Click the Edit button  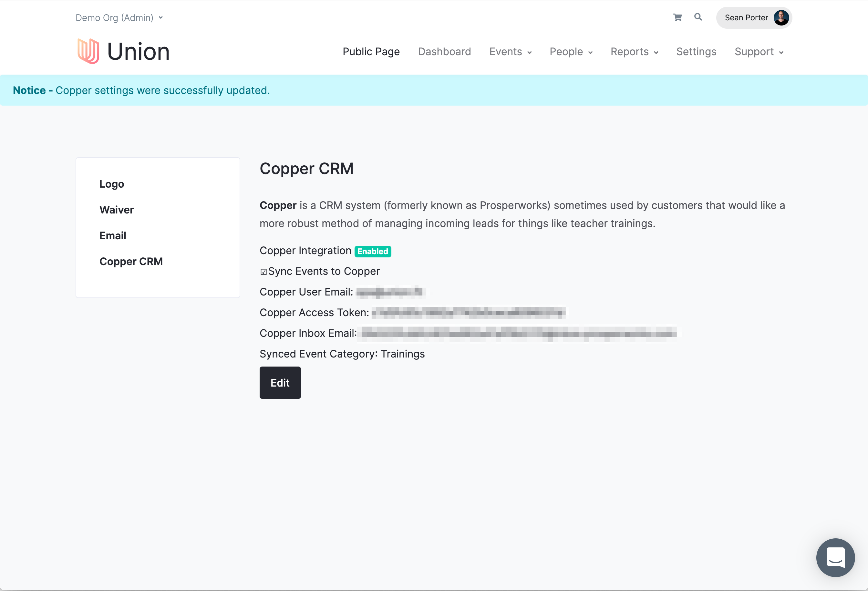coord(280,383)
